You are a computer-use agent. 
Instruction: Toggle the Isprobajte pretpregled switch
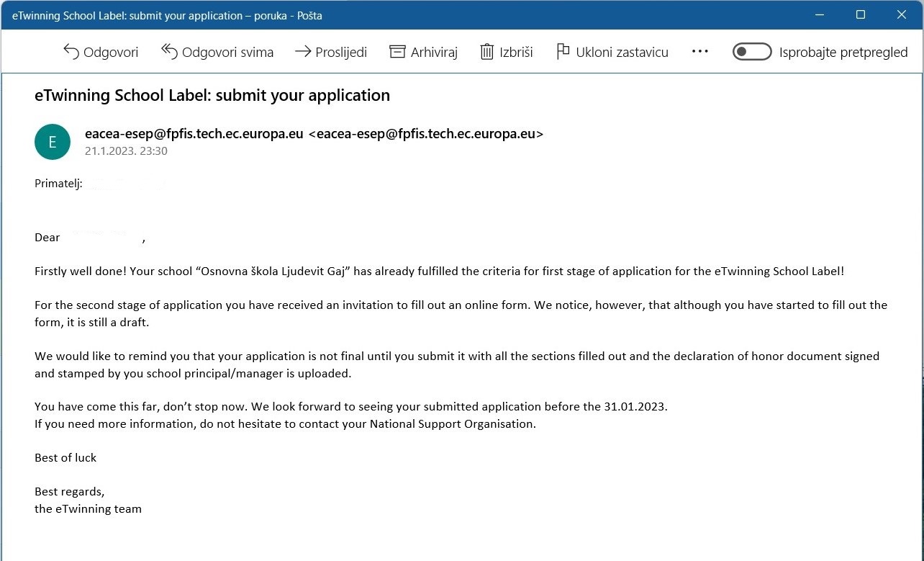click(751, 52)
